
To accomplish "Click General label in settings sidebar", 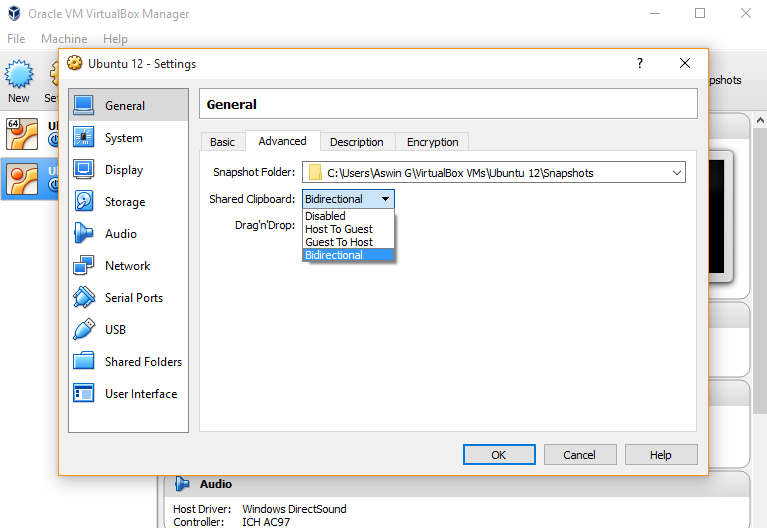I will point(125,106).
